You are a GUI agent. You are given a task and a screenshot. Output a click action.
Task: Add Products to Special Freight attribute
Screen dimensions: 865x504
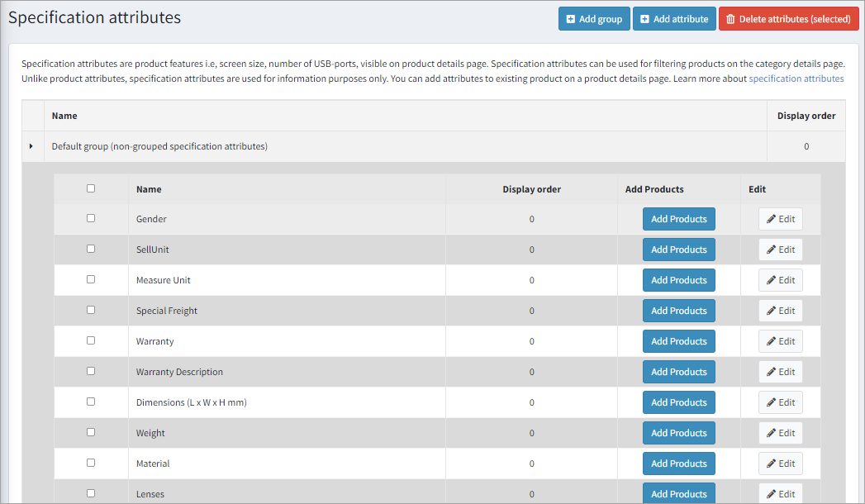(678, 311)
